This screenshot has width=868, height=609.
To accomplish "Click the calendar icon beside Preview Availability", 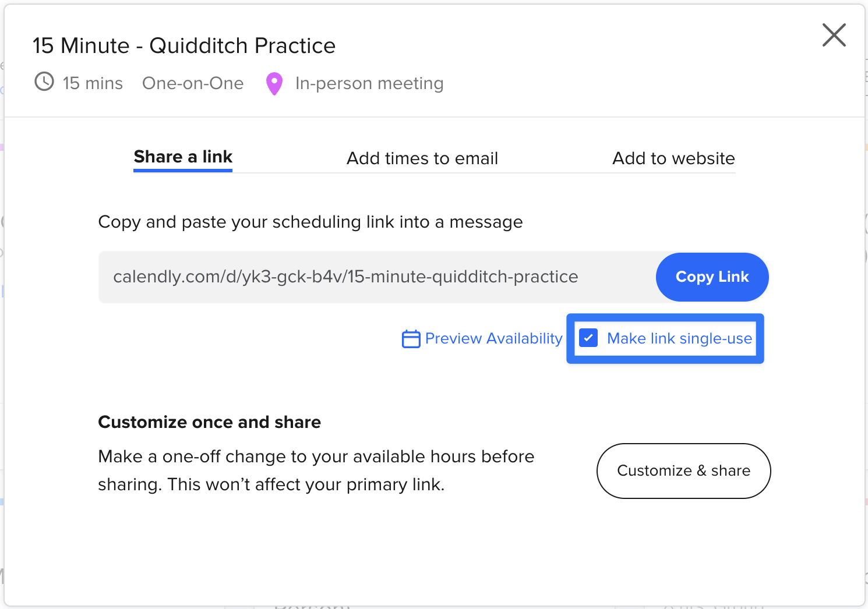I will click(x=411, y=339).
